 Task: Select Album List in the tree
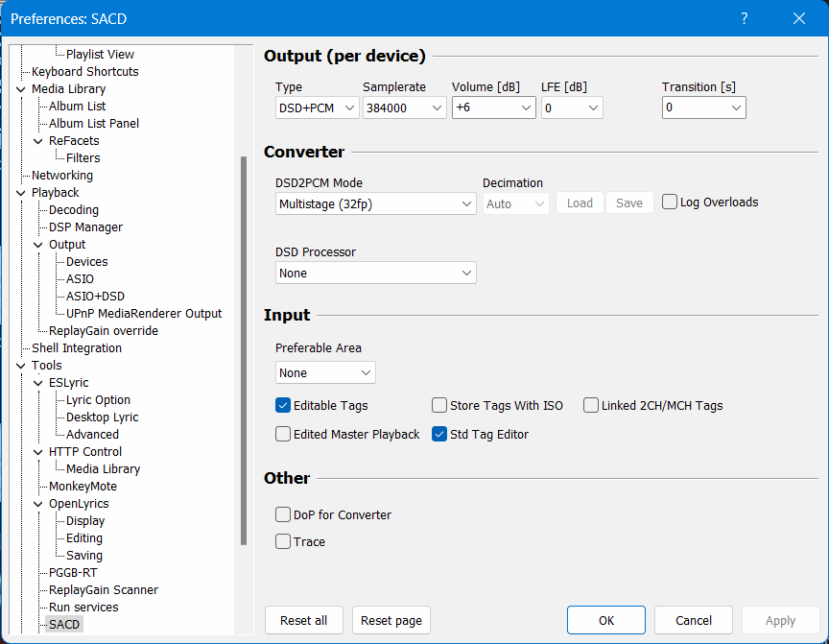pos(77,107)
